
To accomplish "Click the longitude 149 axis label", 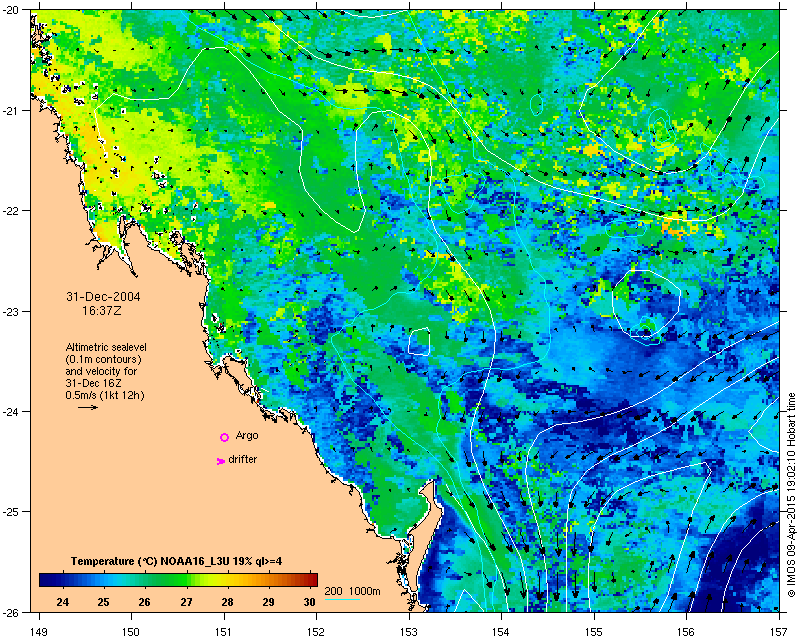I will (39, 632).
